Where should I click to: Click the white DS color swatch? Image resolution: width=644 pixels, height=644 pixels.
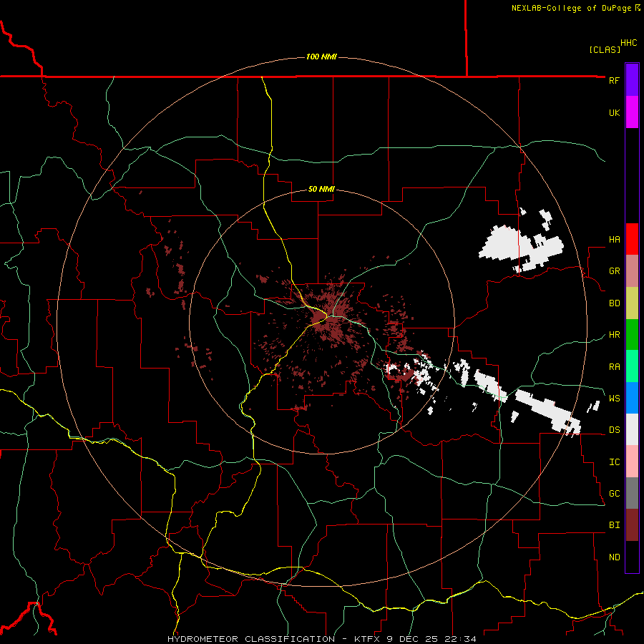[632, 429]
